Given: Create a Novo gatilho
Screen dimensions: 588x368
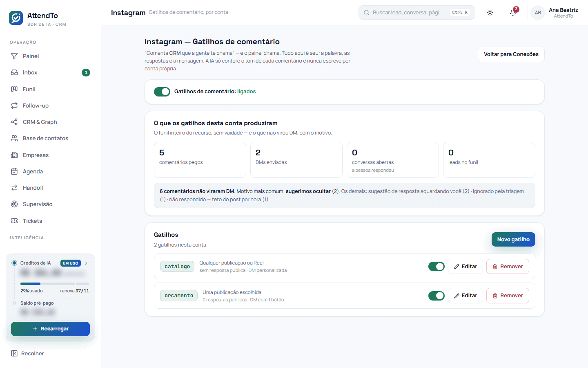Looking at the screenshot, I should pyautogui.click(x=513, y=240).
